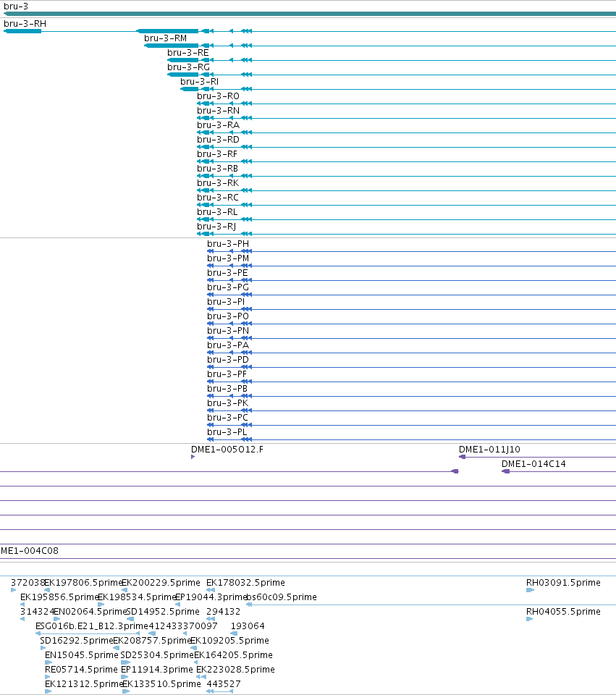Click the bru-3-PC protein label
Viewport: 616px width, 695px height.
click(x=227, y=418)
